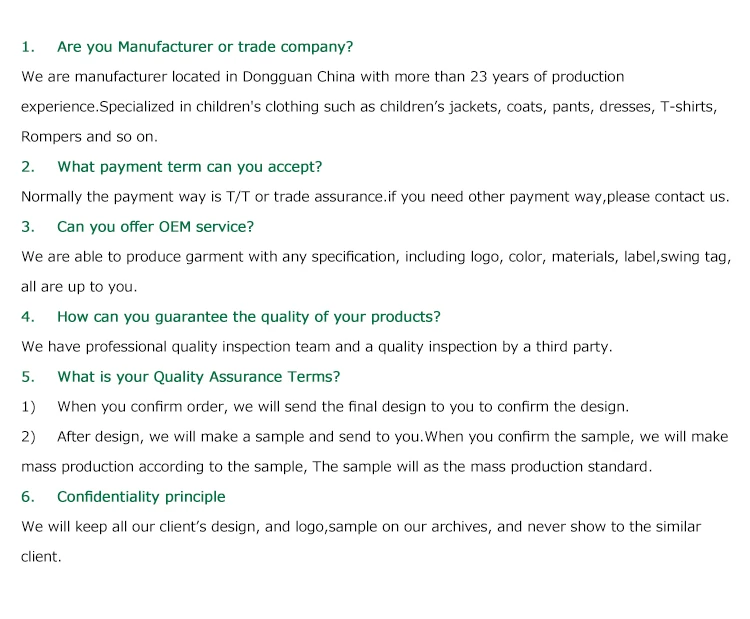Click the step about sending the final design

click(x=342, y=407)
